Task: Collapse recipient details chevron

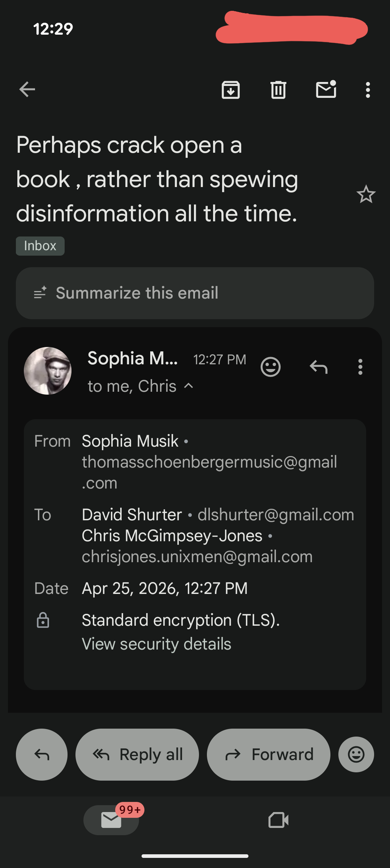Action: pos(188,386)
